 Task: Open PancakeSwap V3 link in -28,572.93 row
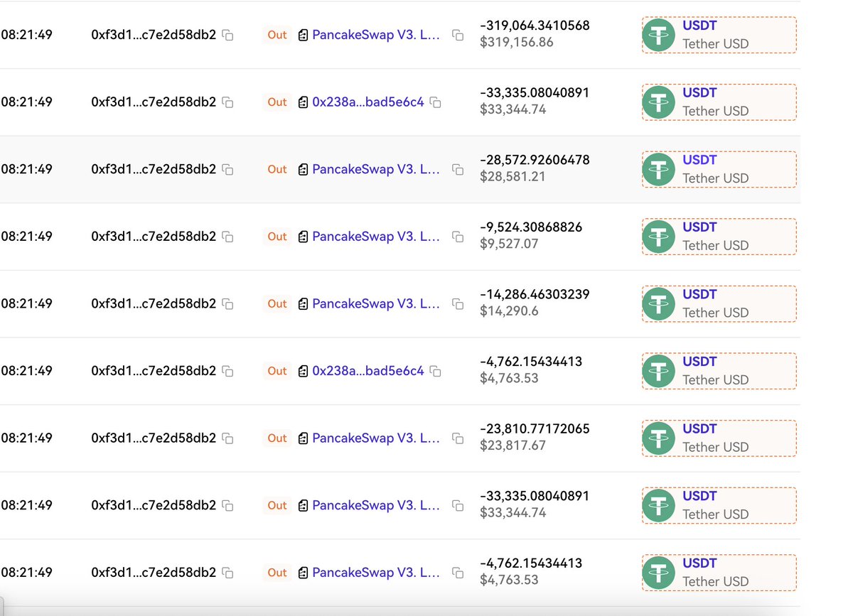[376, 169]
